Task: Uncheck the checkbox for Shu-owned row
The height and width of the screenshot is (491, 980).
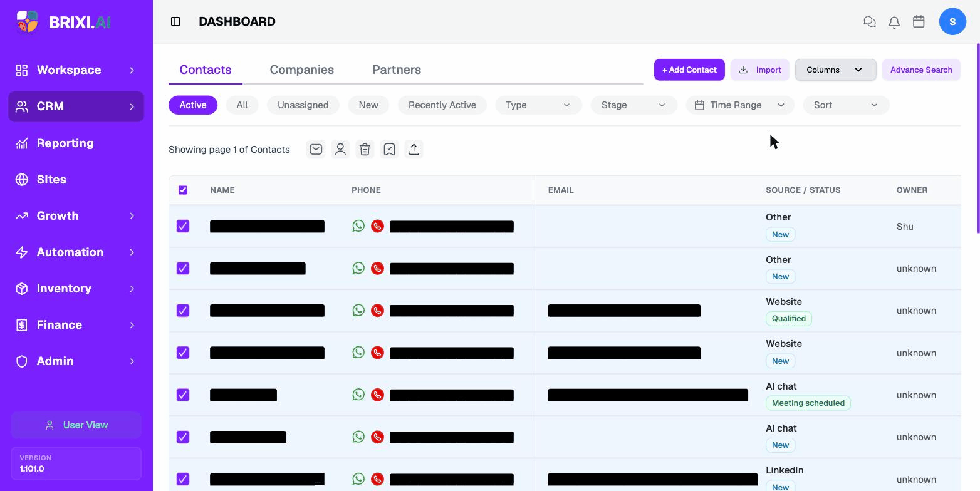Action: 183,226
